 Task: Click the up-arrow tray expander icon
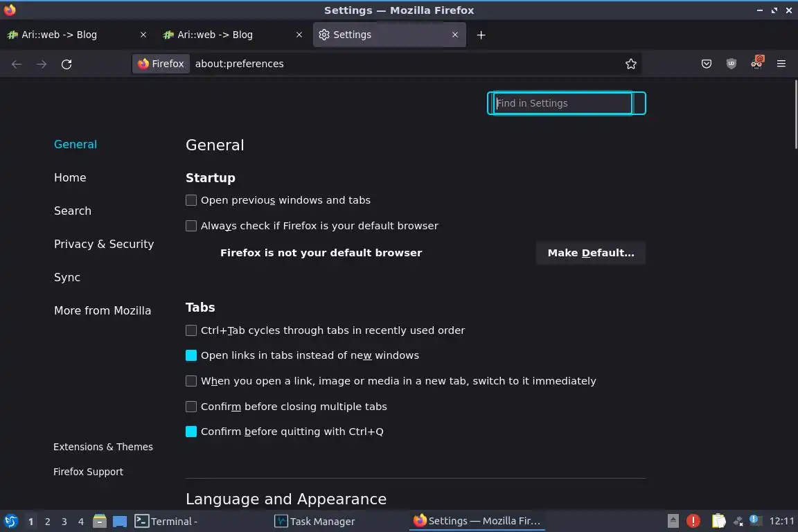(x=673, y=521)
